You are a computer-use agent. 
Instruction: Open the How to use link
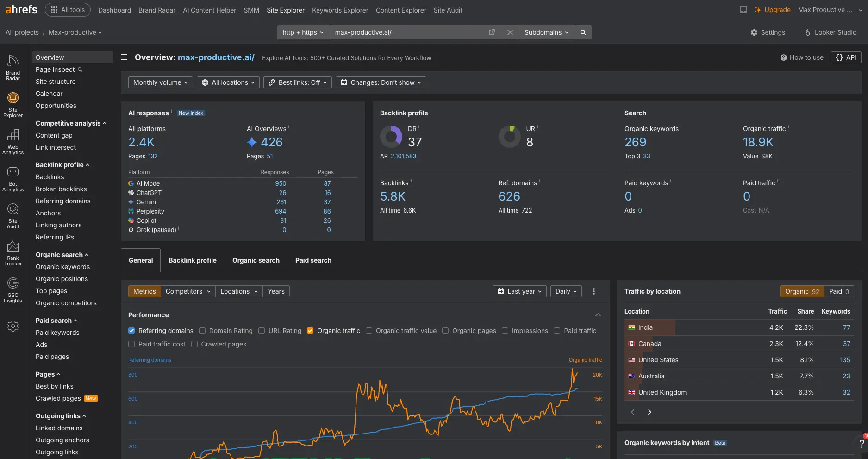[x=802, y=57]
